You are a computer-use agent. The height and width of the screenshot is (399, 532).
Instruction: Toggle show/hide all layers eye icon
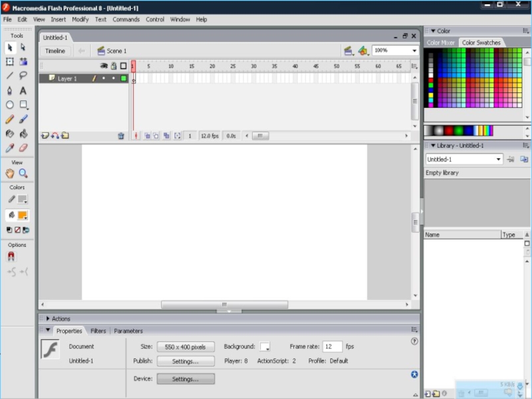[104, 66]
